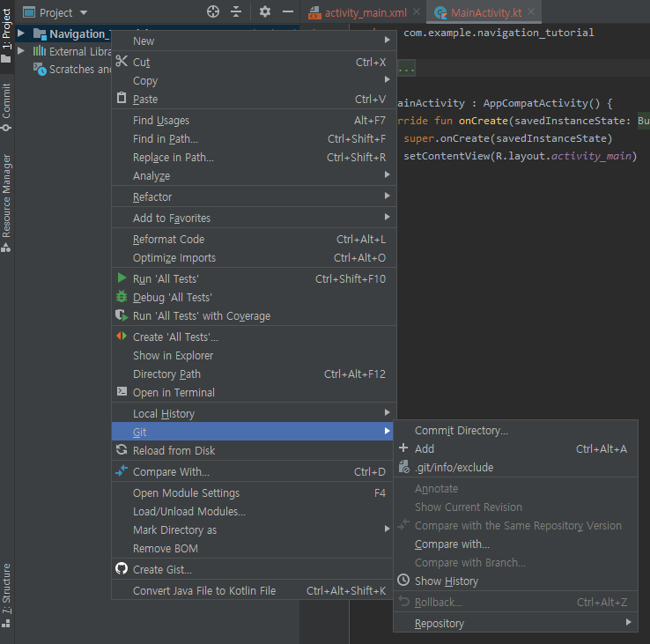Image resolution: width=650 pixels, height=644 pixels.
Task: Click the terminal icon beside Open in Terminal
Action: pyautogui.click(x=122, y=391)
